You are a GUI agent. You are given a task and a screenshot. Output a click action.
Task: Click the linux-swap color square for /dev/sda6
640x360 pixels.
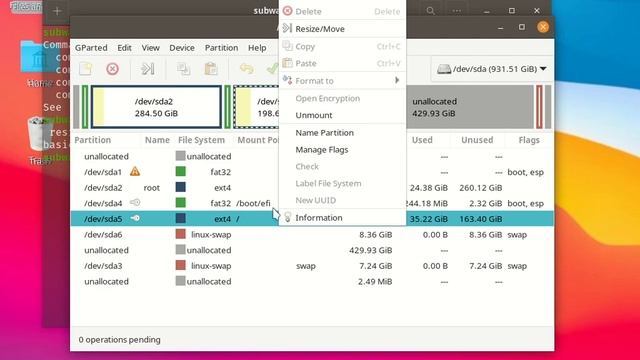tap(180, 234)
